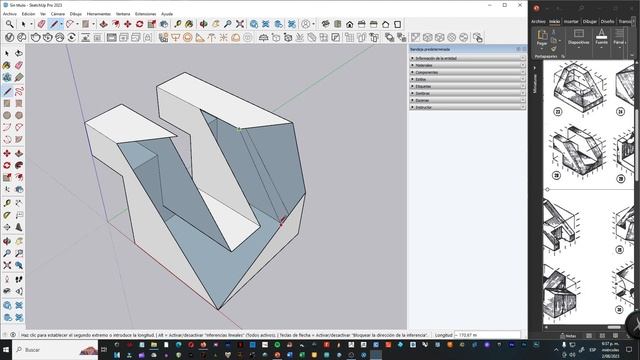Select the Circle tool in left palette
Viewport: 640px width, 360px height.
coord(7,116)
